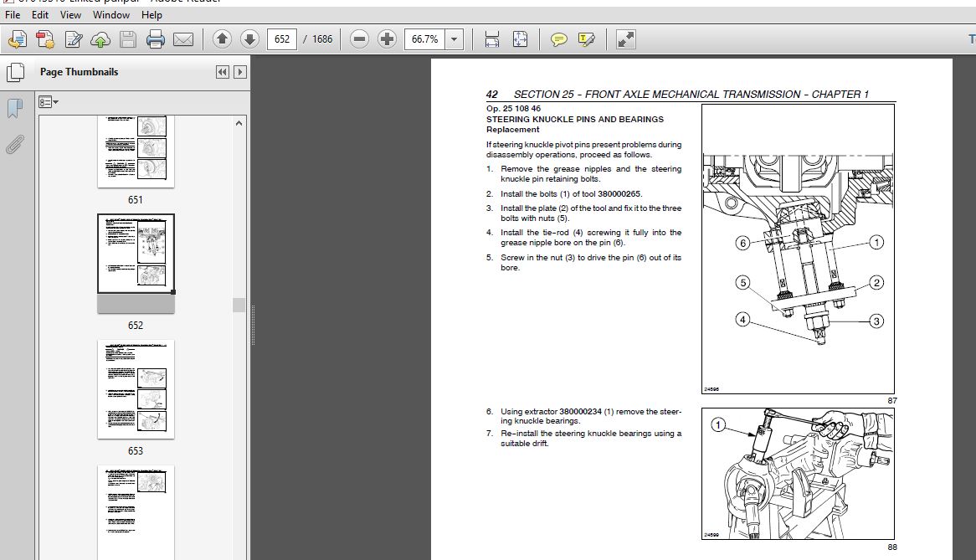Open the thumbnail options dropdown

48,102
